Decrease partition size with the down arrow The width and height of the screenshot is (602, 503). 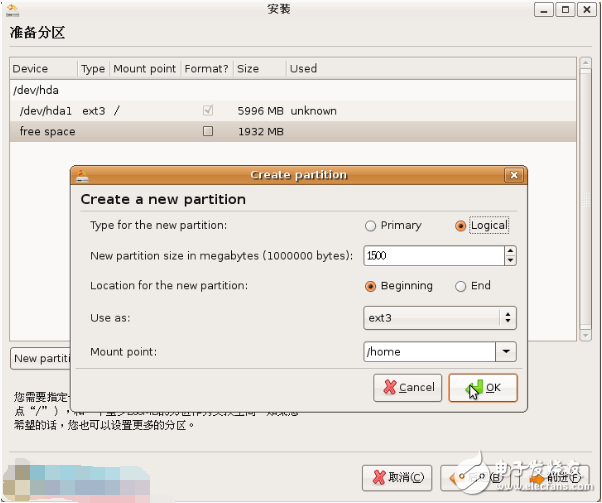tap(510, 261)
